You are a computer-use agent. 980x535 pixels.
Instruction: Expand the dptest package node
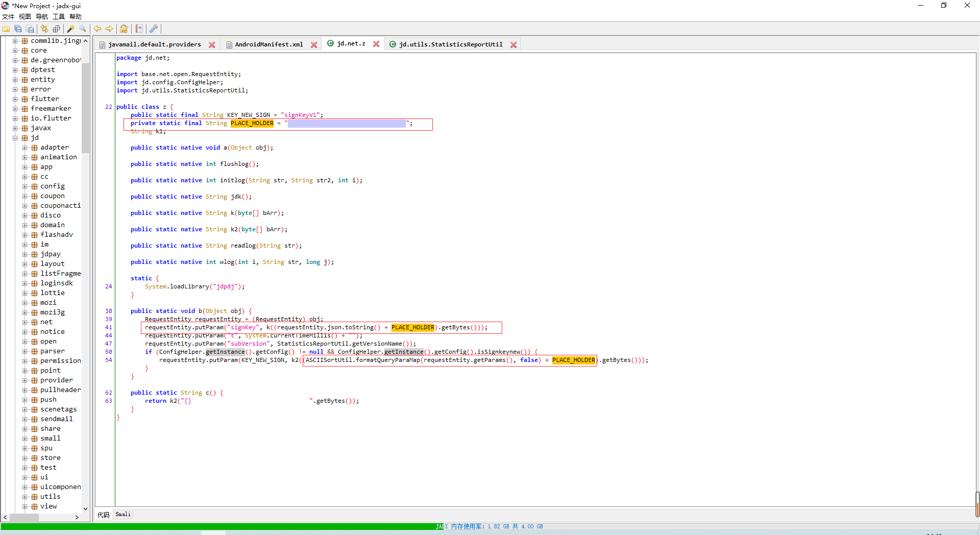(15, 70)
